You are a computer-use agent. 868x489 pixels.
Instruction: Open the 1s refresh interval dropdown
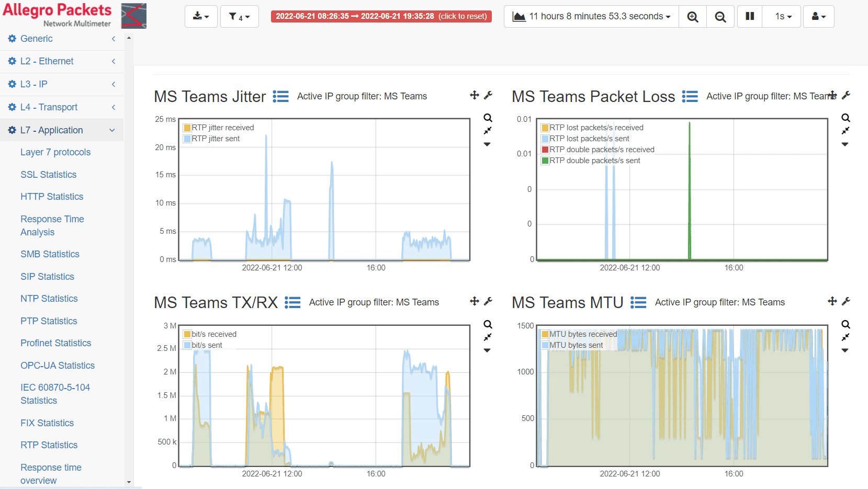(783, 17)
